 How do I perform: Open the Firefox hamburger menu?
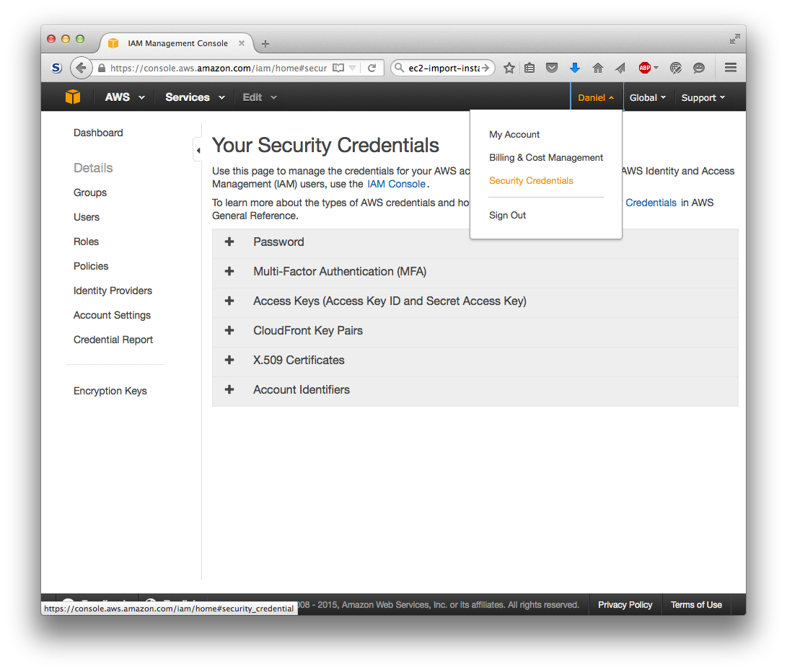click(731, 68)
